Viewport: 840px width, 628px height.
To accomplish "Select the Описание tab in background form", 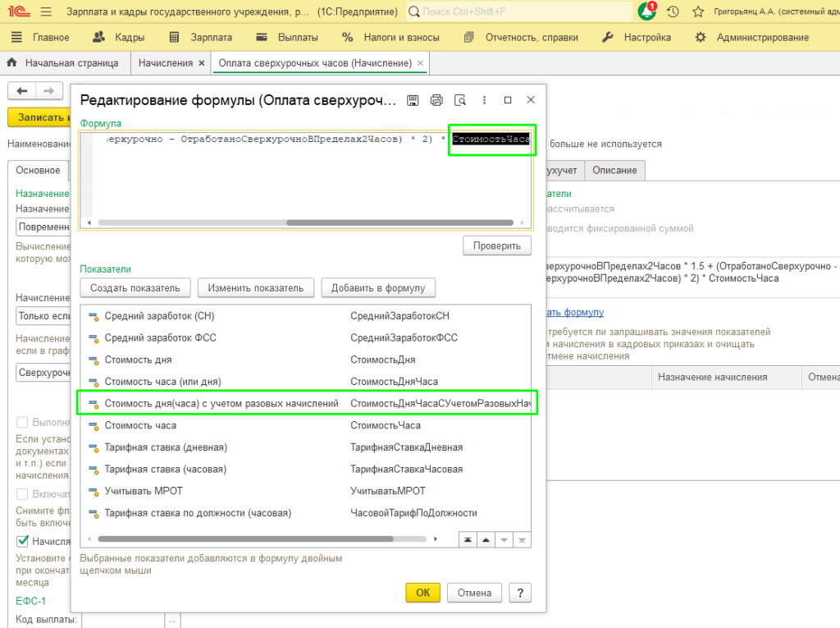I will [x=614, y=171].
